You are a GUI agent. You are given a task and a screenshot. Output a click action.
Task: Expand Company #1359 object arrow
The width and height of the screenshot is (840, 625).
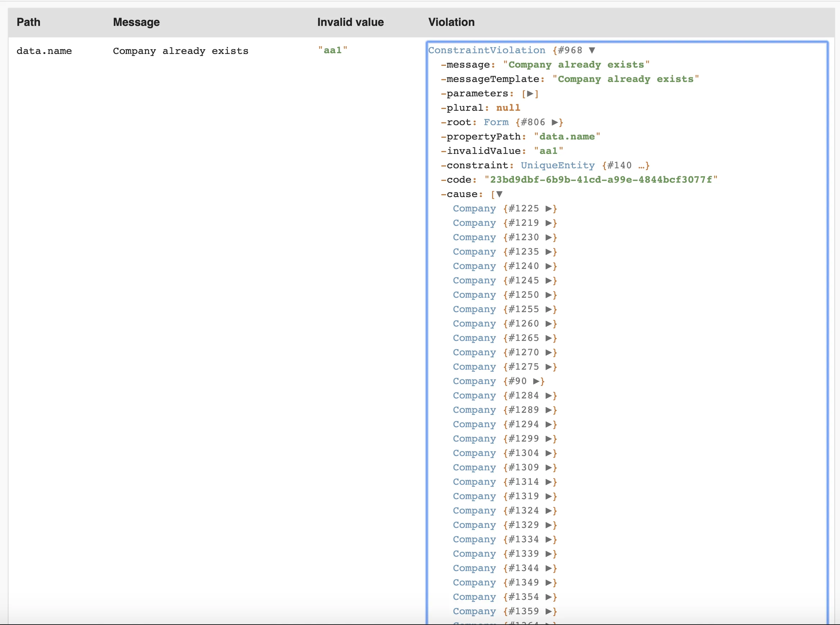coord(548,611)
